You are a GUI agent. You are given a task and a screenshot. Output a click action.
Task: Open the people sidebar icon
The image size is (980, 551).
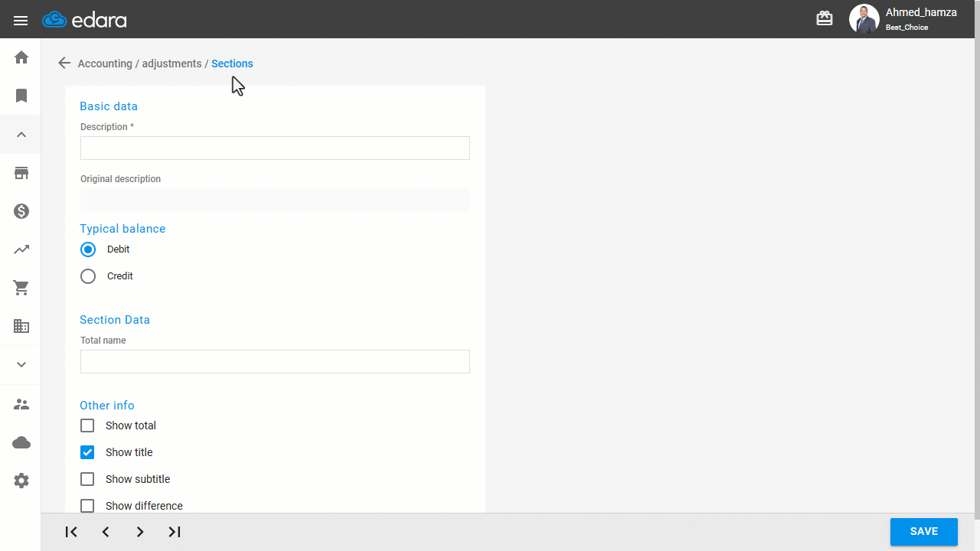point(21,404)
